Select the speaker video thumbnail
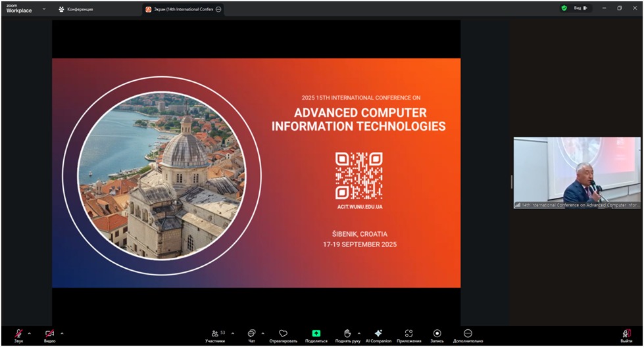644x347 pixels. (576, 173)
